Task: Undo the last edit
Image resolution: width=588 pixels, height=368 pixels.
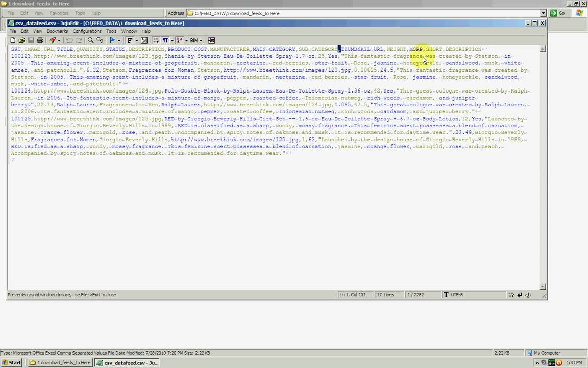Action: click(x=69, y=40)
